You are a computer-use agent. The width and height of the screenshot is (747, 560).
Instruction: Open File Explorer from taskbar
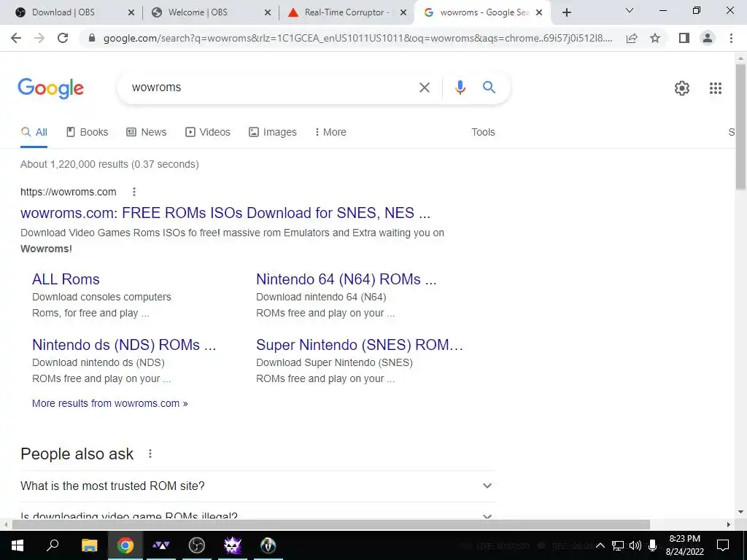(89, 545)
